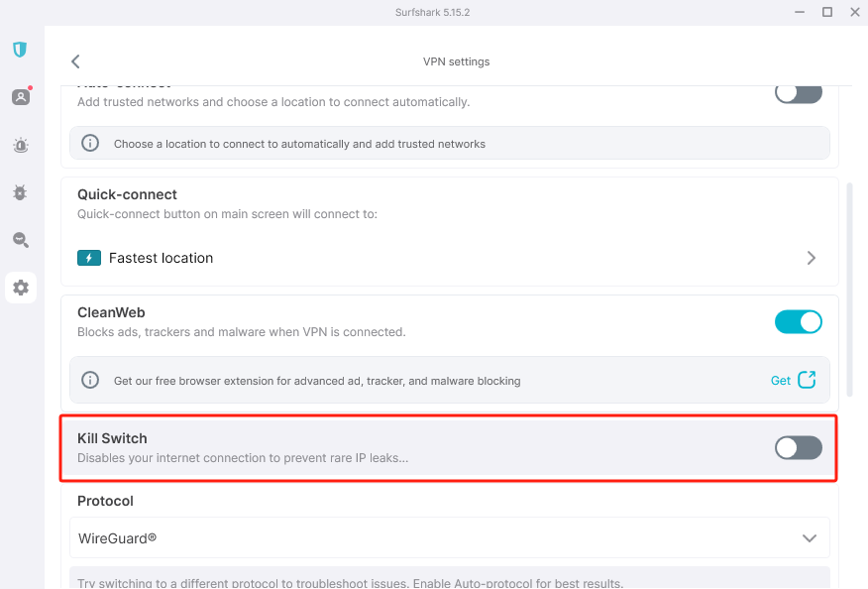Viewport: 868px width, 589px height.
Task: Open Fastest location chevron in Quick-connect
Action: 811,258
